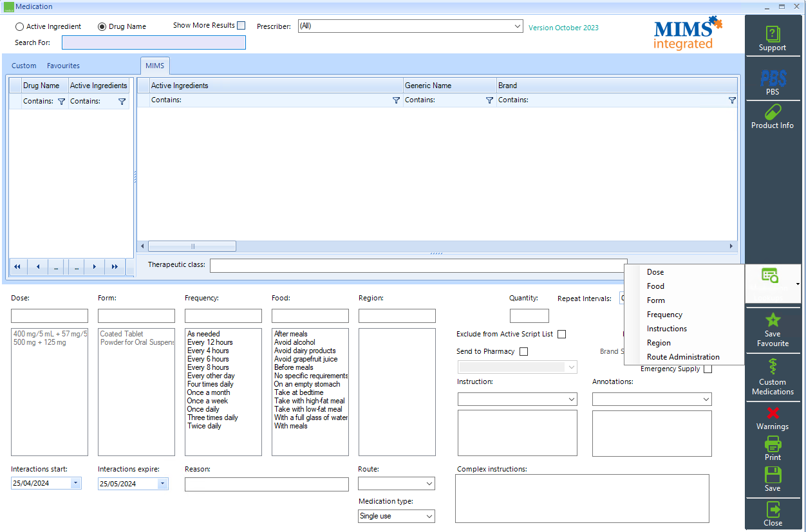Click the red Warnings icon
This screenshot has height=532, width=806.
point(773,413)
